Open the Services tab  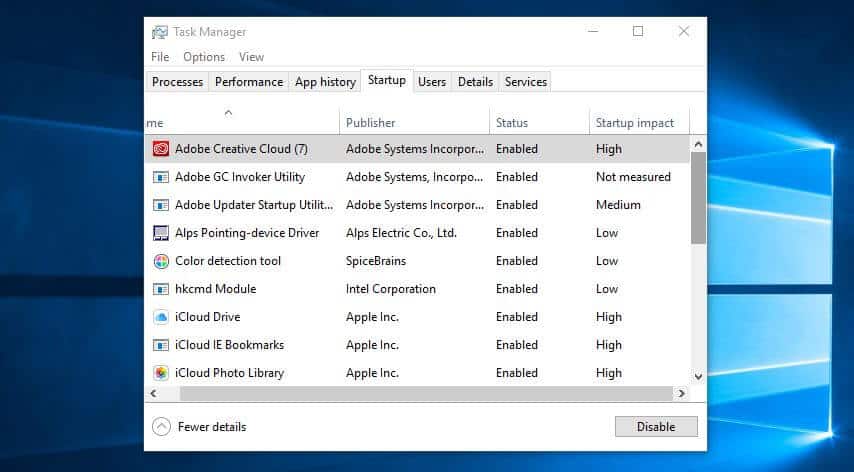click(x=526, y=82)
